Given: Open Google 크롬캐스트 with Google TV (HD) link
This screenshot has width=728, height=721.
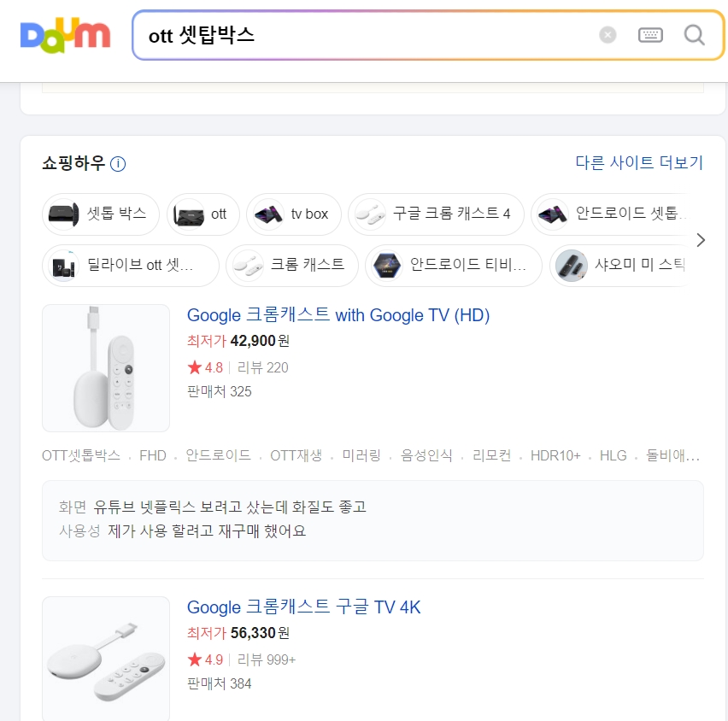Looking at the screenshot, I should tap(338, 315).
